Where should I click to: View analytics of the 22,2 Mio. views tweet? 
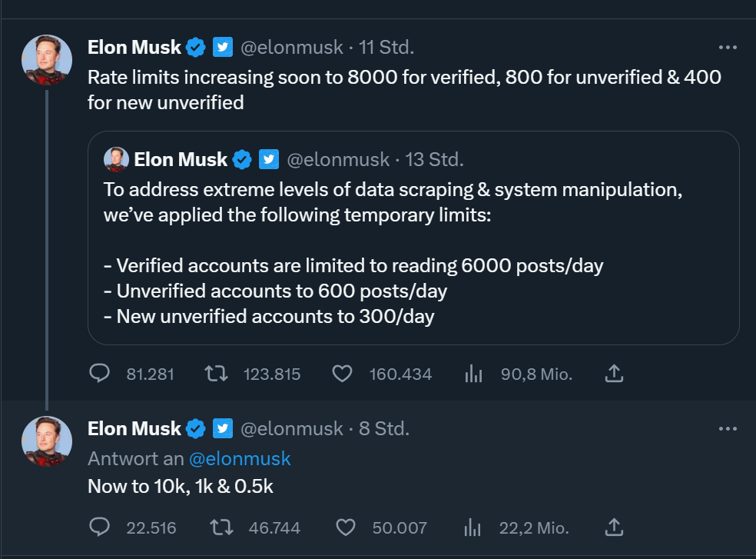473,527
